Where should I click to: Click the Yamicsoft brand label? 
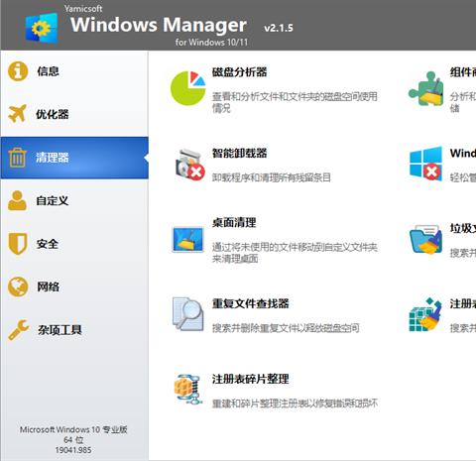coord(83,9)
